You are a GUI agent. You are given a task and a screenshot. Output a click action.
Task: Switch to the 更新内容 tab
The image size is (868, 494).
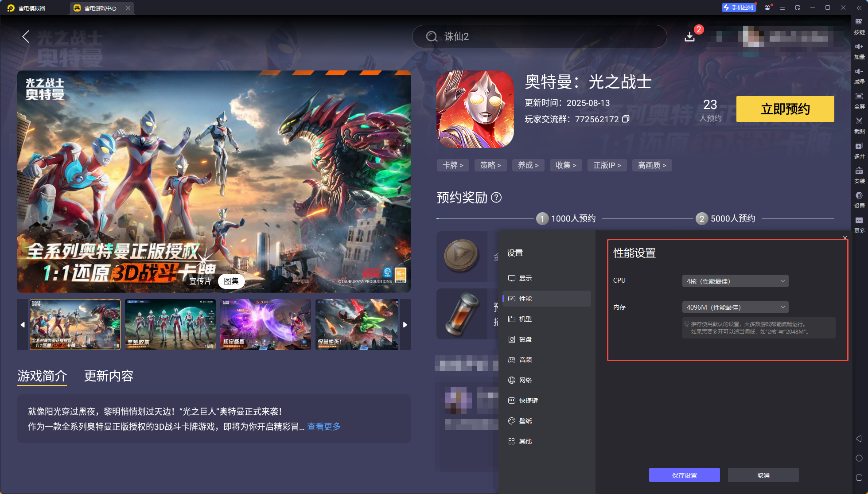coord(109,376)
